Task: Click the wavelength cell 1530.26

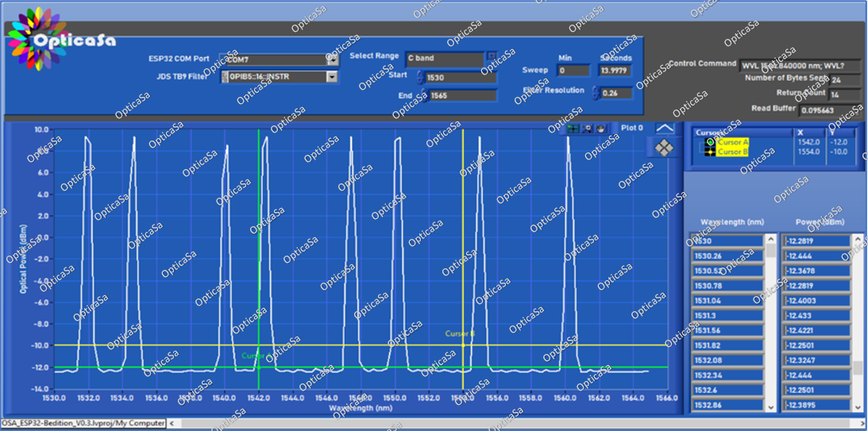Action: coord(727,256)
